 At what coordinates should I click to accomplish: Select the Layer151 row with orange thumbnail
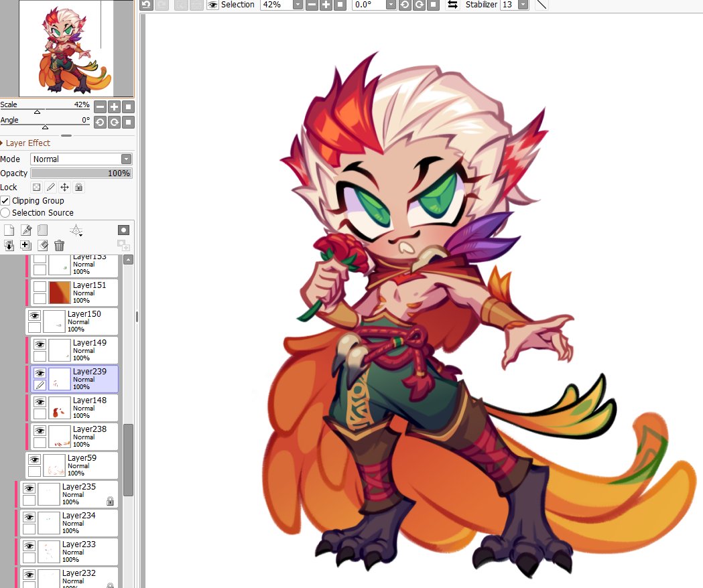pos(74,292)
